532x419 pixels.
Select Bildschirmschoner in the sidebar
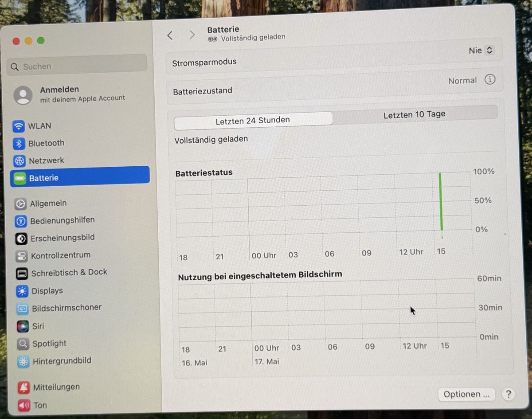click(x=67, y=308)
